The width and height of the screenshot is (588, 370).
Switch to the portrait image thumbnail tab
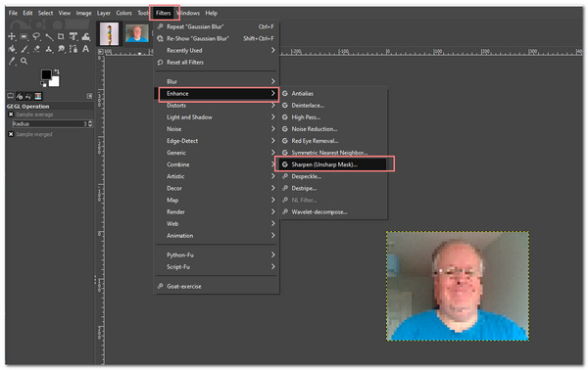(137, 33)
